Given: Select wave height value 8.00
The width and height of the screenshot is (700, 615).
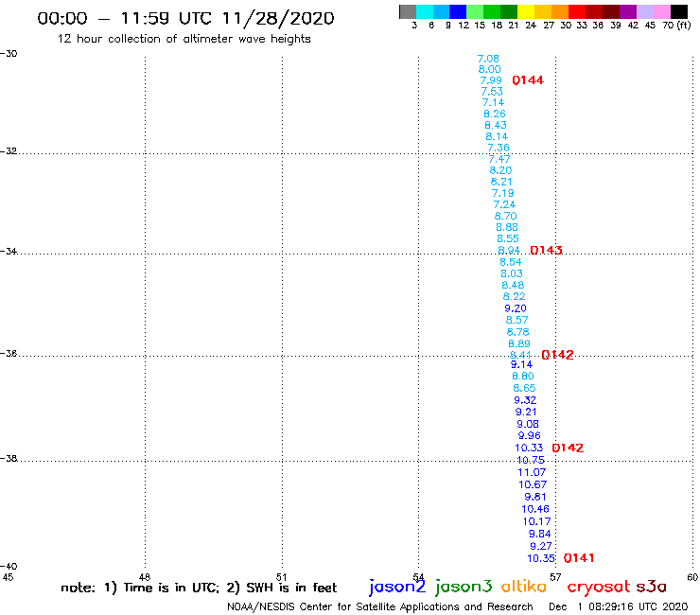Looking at the screenshot, I should click(x=489, y=70).
